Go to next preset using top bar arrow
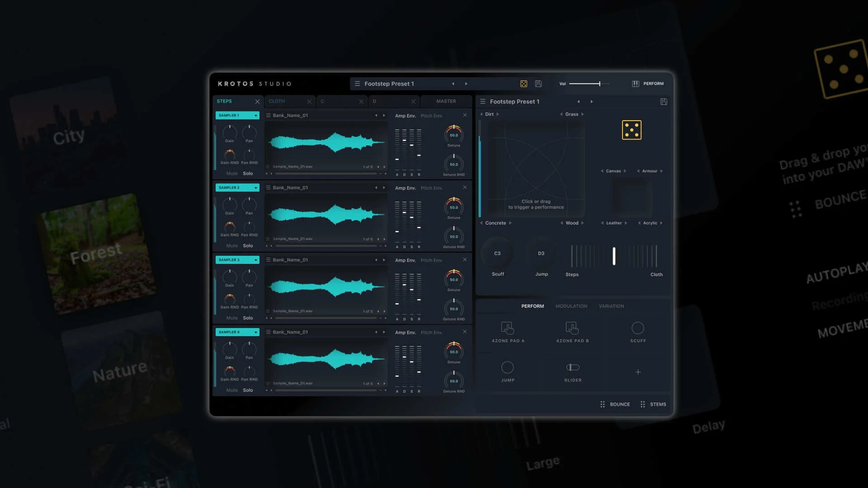868x488 pixels. (466, 84)
